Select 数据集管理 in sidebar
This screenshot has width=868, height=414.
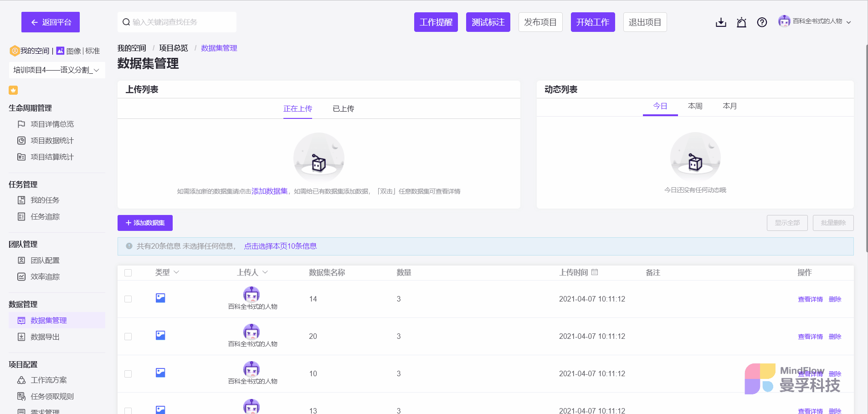(x=56, y=320)
